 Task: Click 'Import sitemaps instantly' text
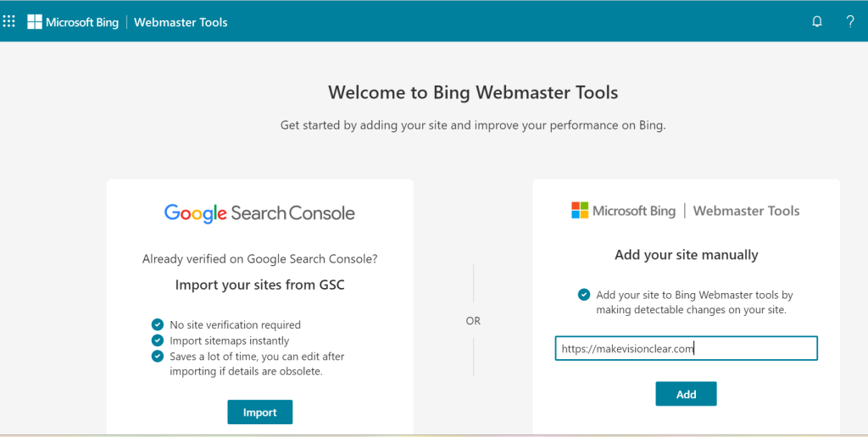230,340
